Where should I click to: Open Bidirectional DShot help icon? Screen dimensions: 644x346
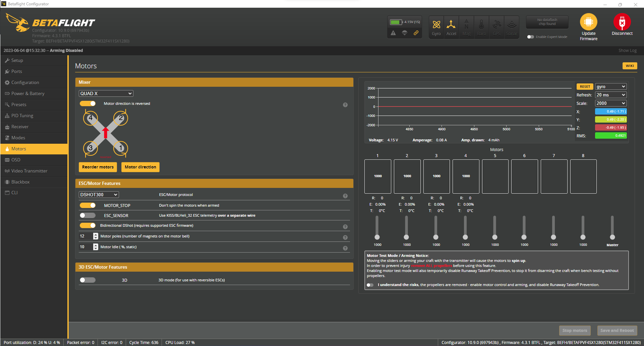point(345,227)
